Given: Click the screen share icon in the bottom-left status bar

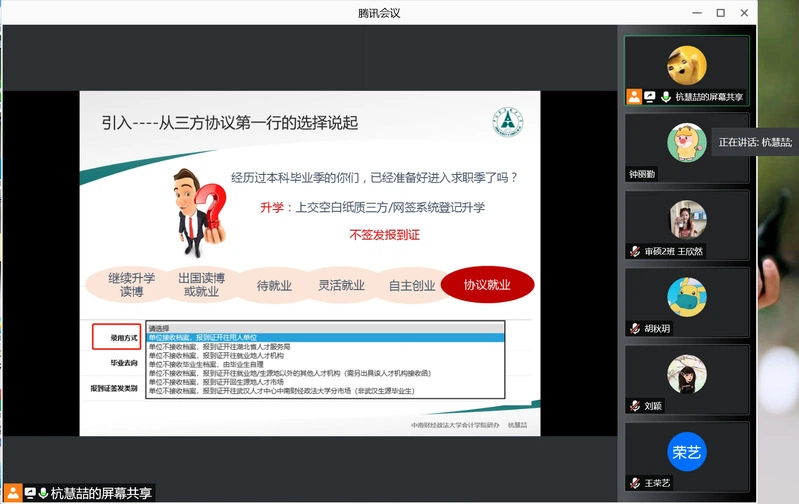Looking at the screenshot, I should 29,493.
